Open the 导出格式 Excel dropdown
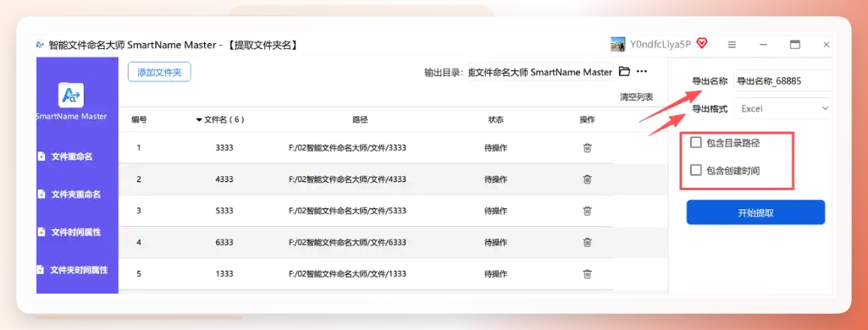The image size is (868, 330). pyautogui.click(x=782, y=108)
